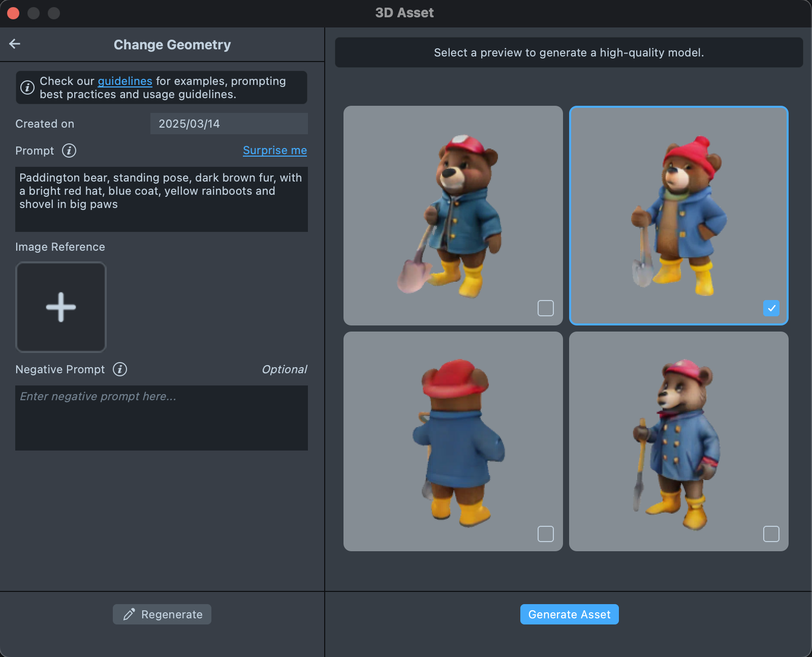Open the guidelines link

click(124, 81)
